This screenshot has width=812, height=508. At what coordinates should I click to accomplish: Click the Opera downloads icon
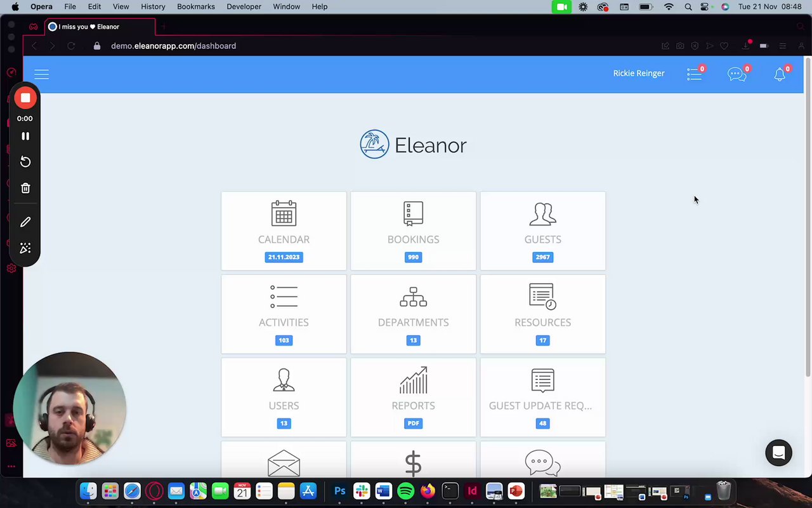[x=746, y=46]
